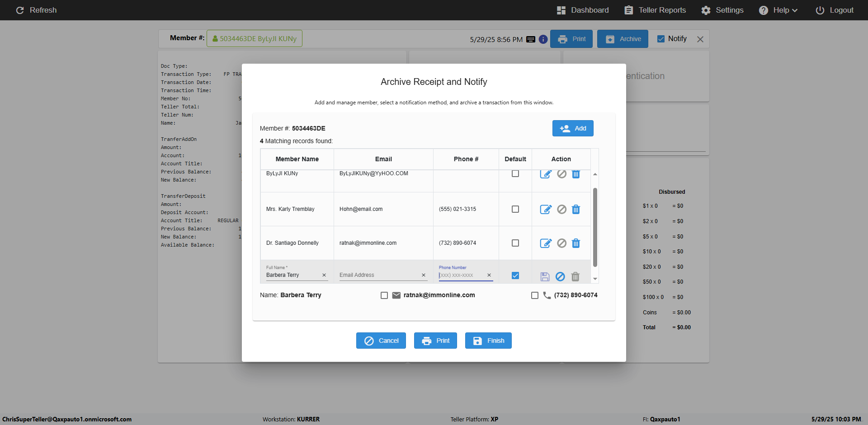Delete the Mrs. Karly Tremblay record
The image size is (868, 425).
click(x=576, y=210)
